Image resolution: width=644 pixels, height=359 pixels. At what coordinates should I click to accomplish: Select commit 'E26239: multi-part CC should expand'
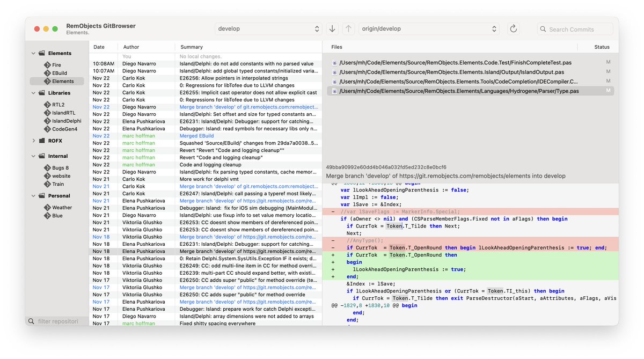[206, 273]
